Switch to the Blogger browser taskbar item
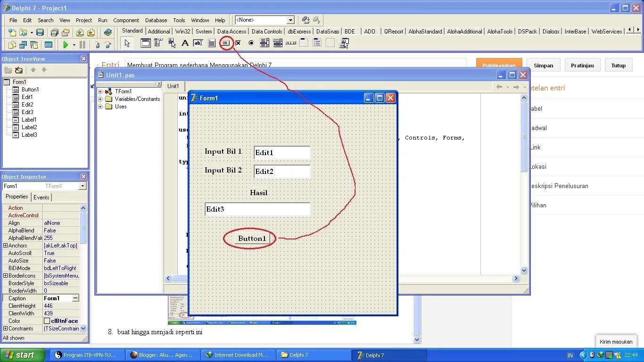Image resolution: width=644 pixels, height=362 pixels. coord(163,355)
